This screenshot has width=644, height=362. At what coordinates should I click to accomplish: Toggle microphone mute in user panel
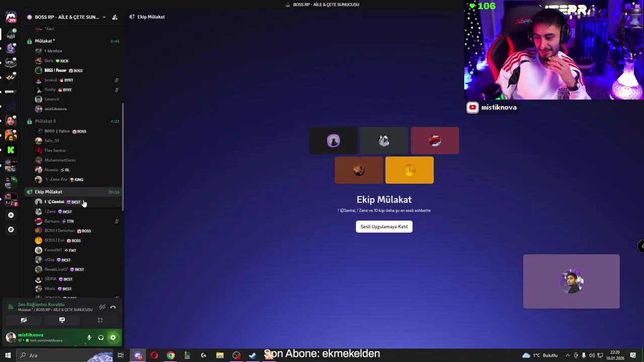(x=89, y=338)
